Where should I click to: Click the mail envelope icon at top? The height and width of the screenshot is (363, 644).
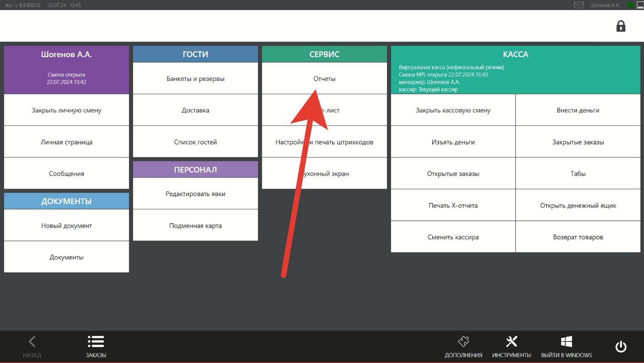579,5
